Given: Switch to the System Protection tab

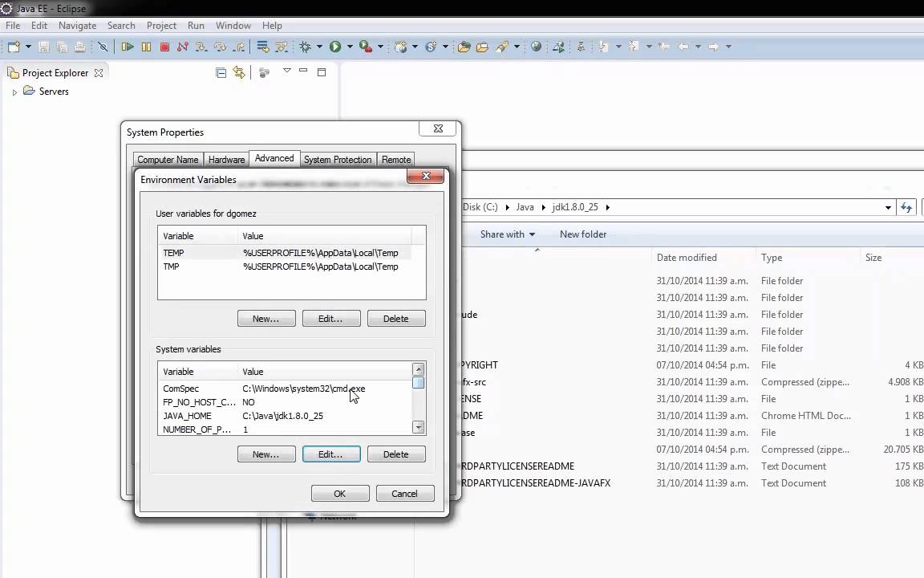Looking at the screenshot, I should coord(338,159).
